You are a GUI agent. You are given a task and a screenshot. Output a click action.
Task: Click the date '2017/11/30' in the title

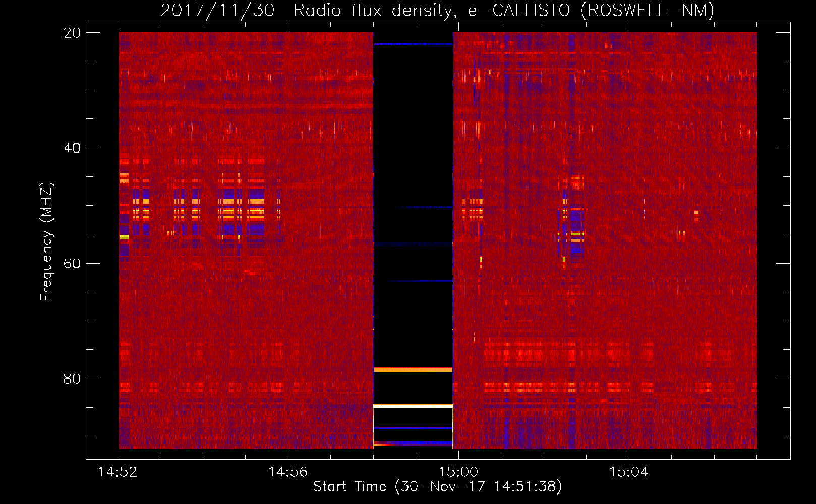tap(217, 10)
